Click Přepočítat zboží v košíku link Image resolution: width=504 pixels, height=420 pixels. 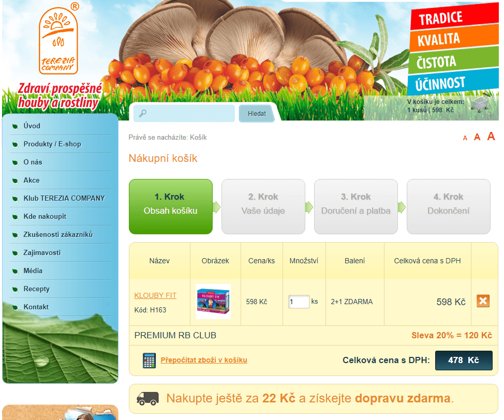(x=204, y=360)
